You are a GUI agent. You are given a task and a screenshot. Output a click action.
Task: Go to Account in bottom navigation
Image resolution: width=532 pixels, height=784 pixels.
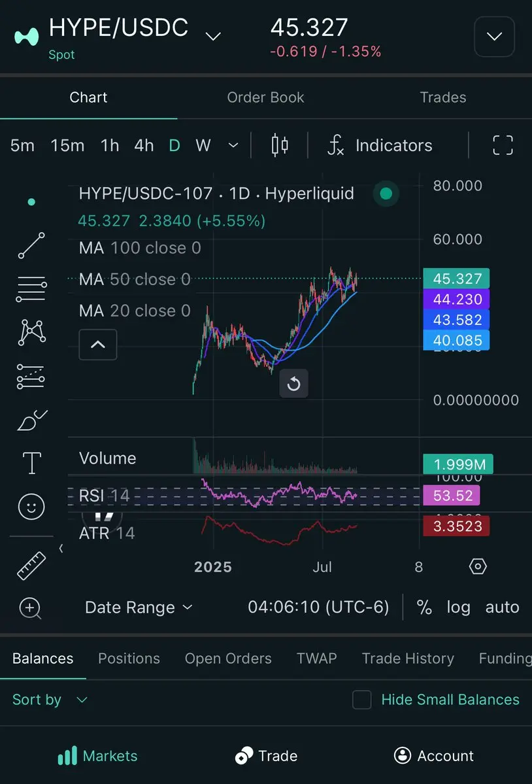433,755
